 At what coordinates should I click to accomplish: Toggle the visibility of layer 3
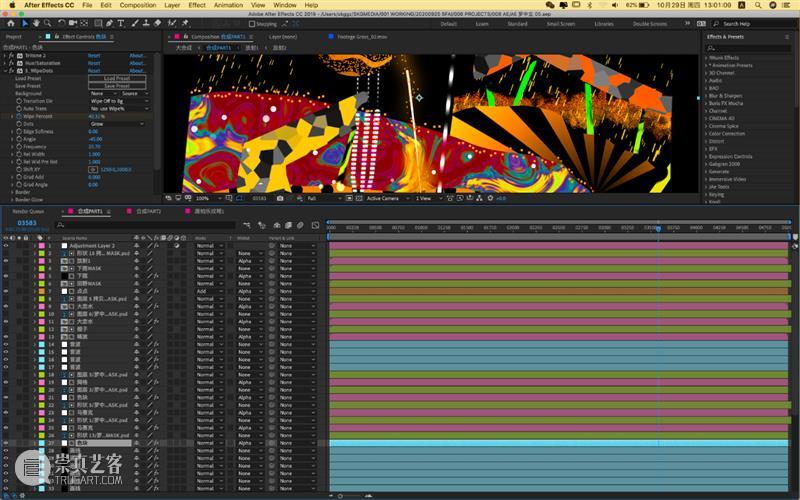(x=6, y=261)
